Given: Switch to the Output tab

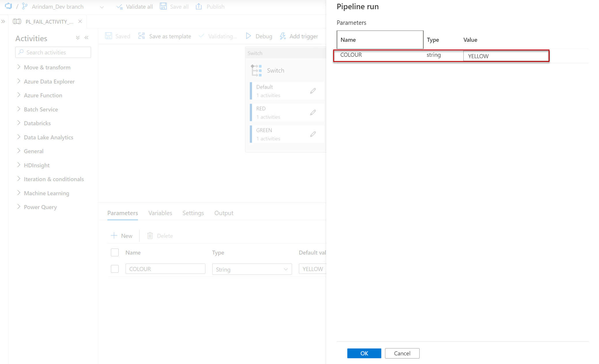Looking at the screenshot, I should pyautogui.click(x=223, y=213).
